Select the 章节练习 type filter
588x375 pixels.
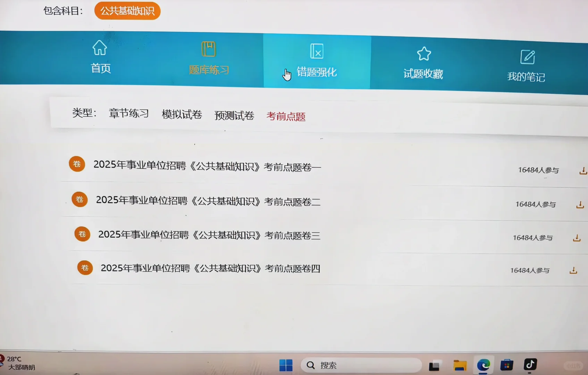pyautogui.click(x=128, y=114)
